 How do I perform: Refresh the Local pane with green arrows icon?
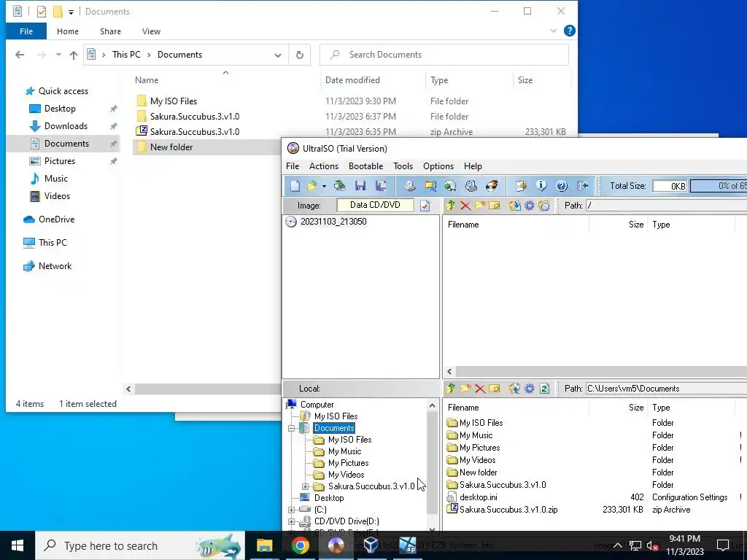point(544,389)
